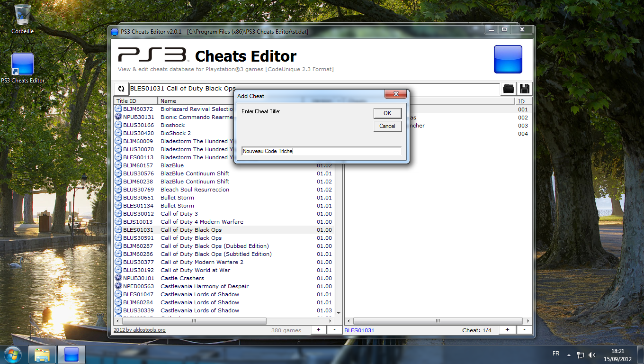This screenshot has height=364, width=644.
Task: Click disc icon beside BLJM60372
Action: coord(118,109)
